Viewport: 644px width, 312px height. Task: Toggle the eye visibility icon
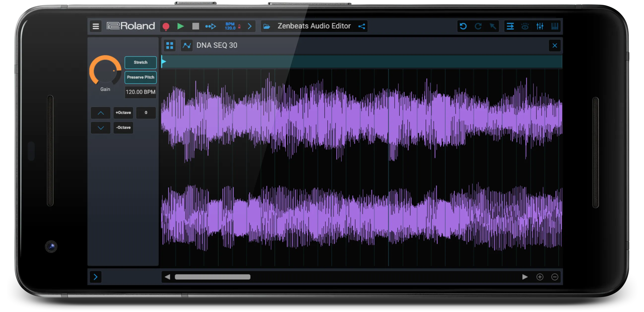click(525, 26)
